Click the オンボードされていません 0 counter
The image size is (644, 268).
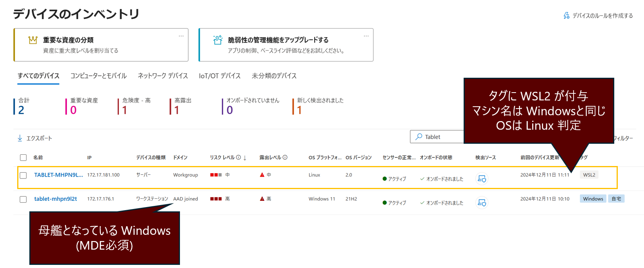[x=251, y=106]
